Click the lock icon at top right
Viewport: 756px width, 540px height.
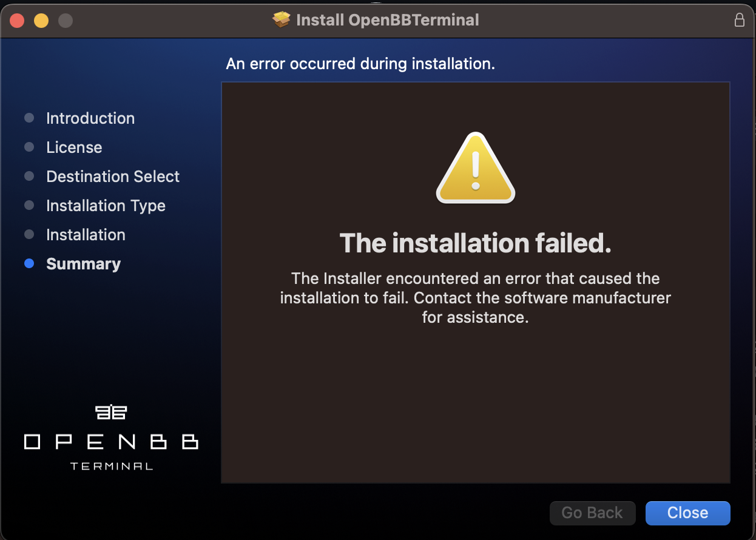pos(740,19)
